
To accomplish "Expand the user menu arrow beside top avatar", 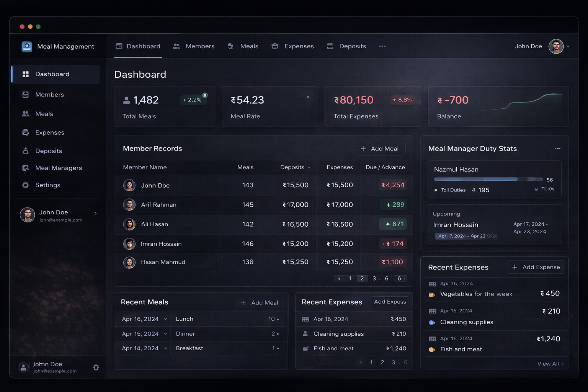I will pos(568,46).
